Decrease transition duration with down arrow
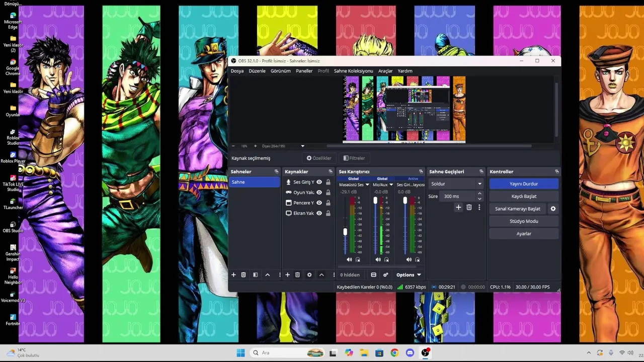Image resolution: width=644 pixels, height=362 pixels. [479, 199]
